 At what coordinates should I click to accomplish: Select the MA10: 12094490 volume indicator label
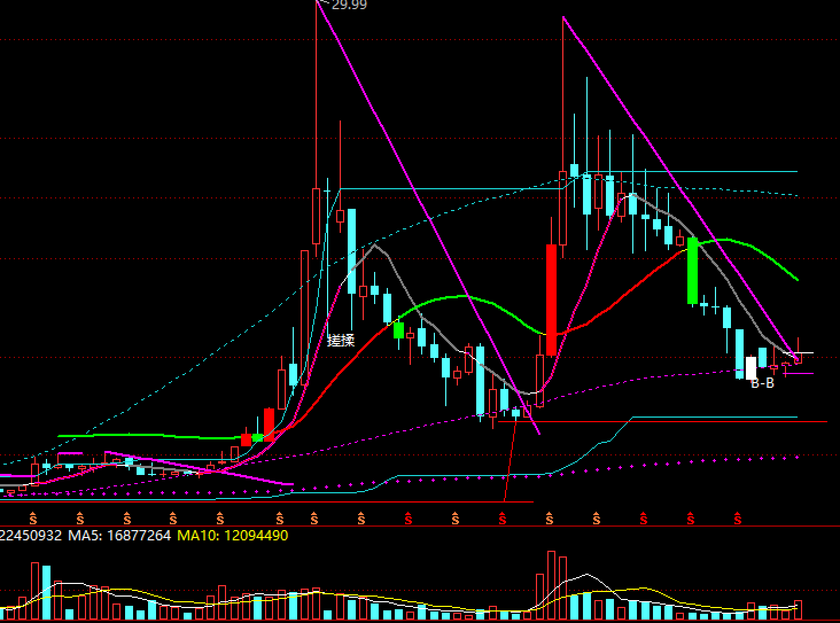(232, 536)
